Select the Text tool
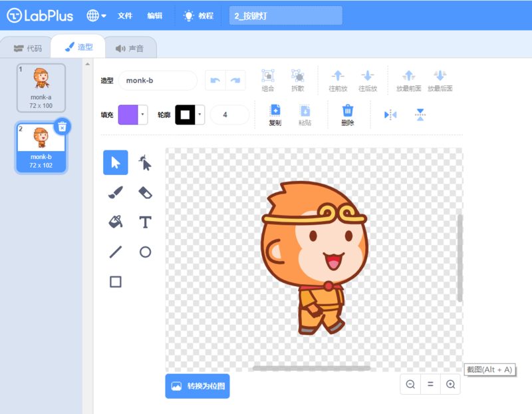Screen dimensions: 532x414 point(145,222)
